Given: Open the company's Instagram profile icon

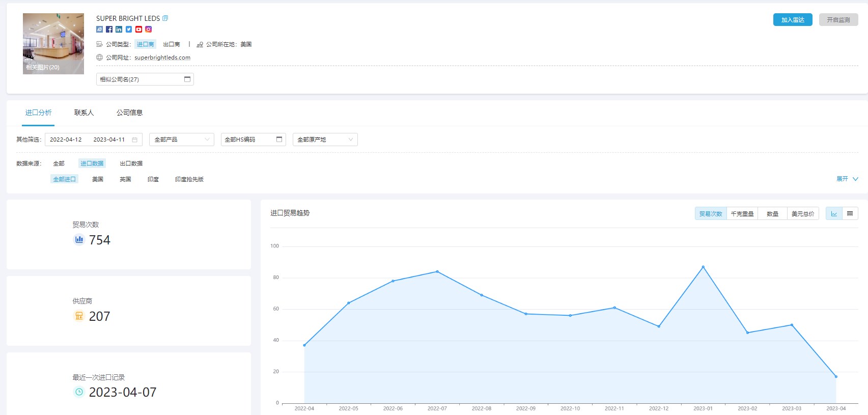Looking at the screenshot, I should coord(148,30).
